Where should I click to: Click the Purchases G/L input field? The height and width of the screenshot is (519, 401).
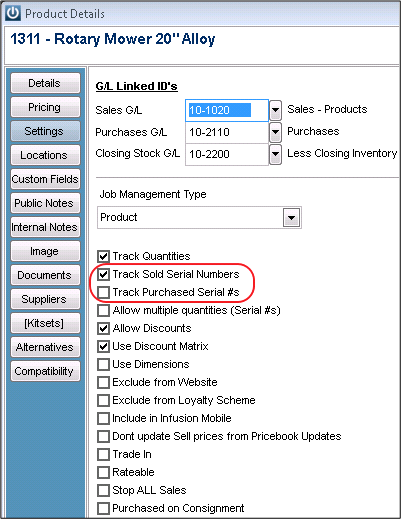[227, 132]
